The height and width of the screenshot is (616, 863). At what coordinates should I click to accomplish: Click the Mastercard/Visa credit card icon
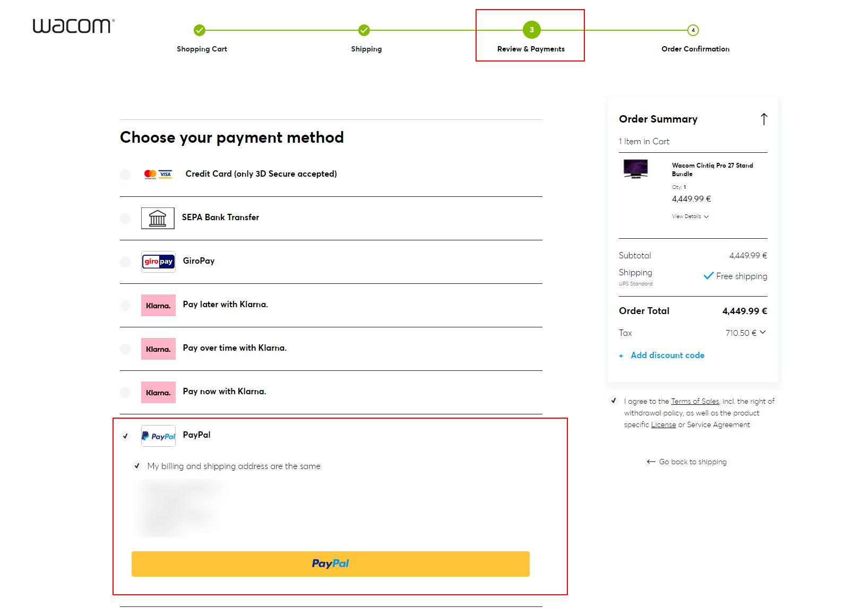(158, 174)
